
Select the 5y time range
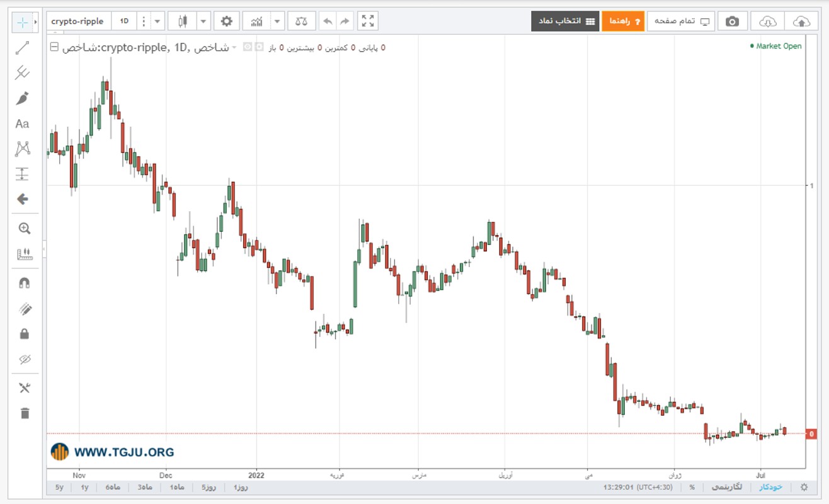point(59,487)
